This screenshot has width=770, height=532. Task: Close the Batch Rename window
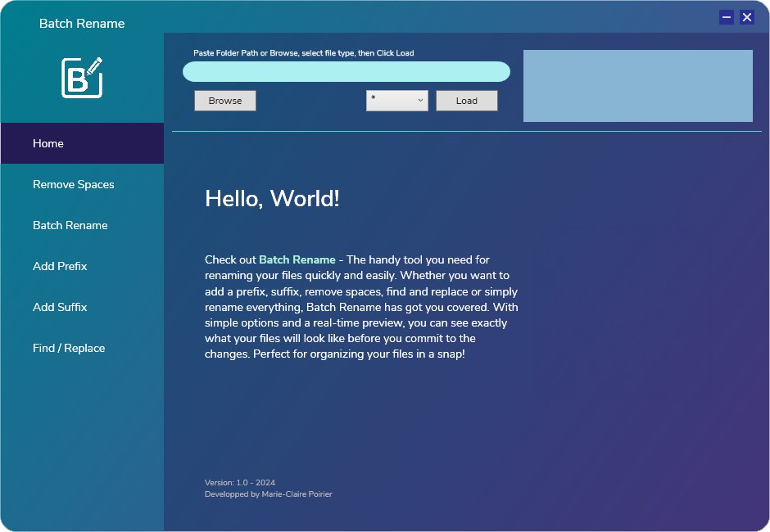click(747, 17)
